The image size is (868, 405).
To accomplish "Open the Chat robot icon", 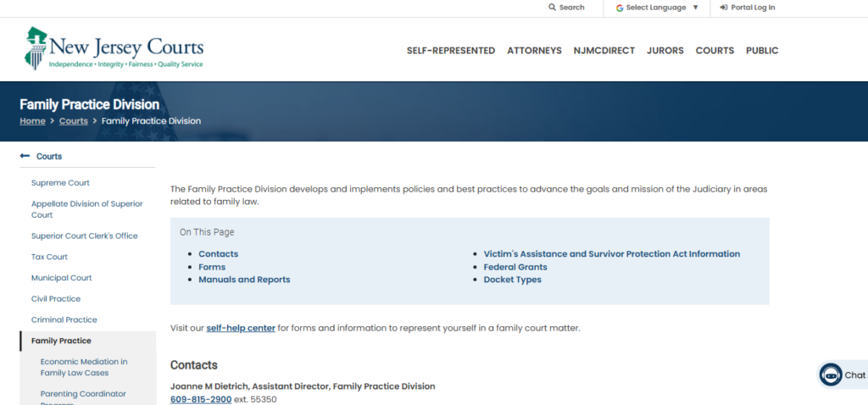I will click(831, 375).
